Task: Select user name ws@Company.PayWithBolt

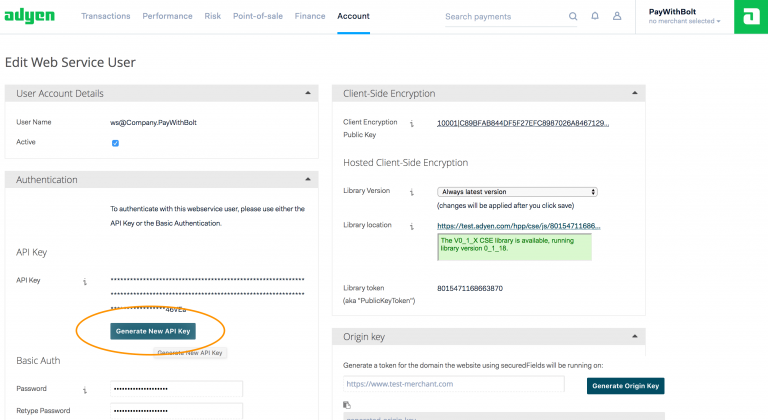Action: [153, 123]
